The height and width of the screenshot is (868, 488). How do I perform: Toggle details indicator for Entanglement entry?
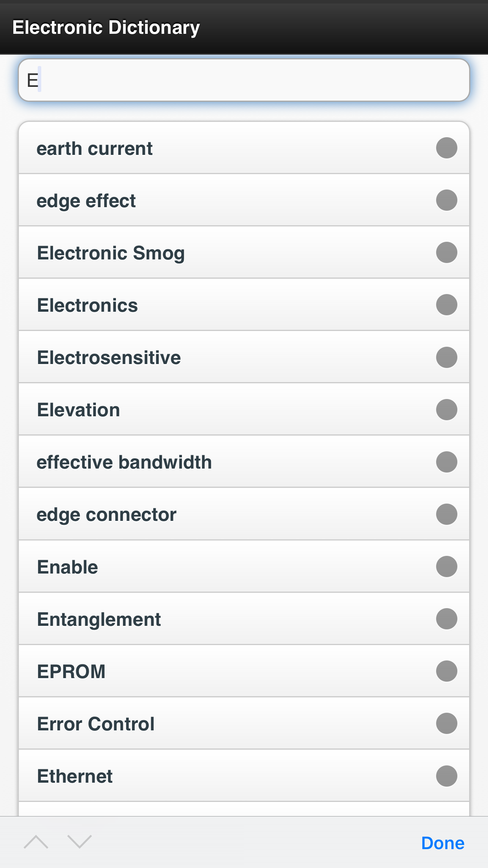[446, 619]
